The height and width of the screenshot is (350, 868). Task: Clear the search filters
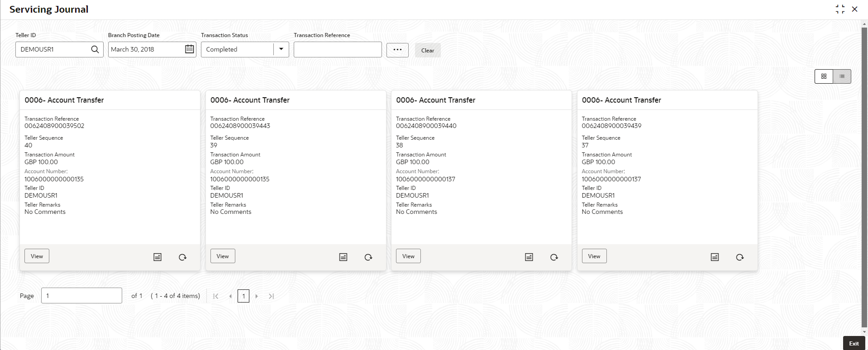coord(428,50)
